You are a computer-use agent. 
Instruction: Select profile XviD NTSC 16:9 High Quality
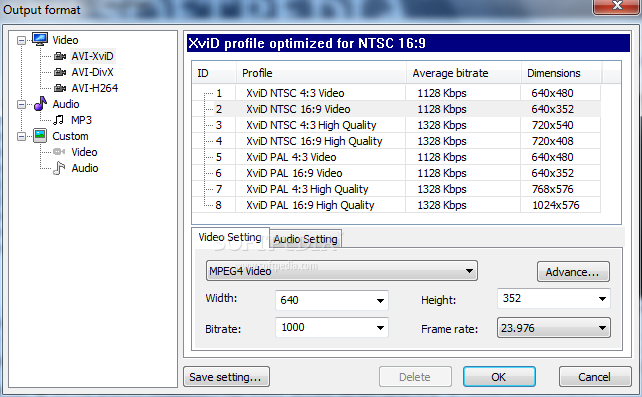click(x=314, y=141)
